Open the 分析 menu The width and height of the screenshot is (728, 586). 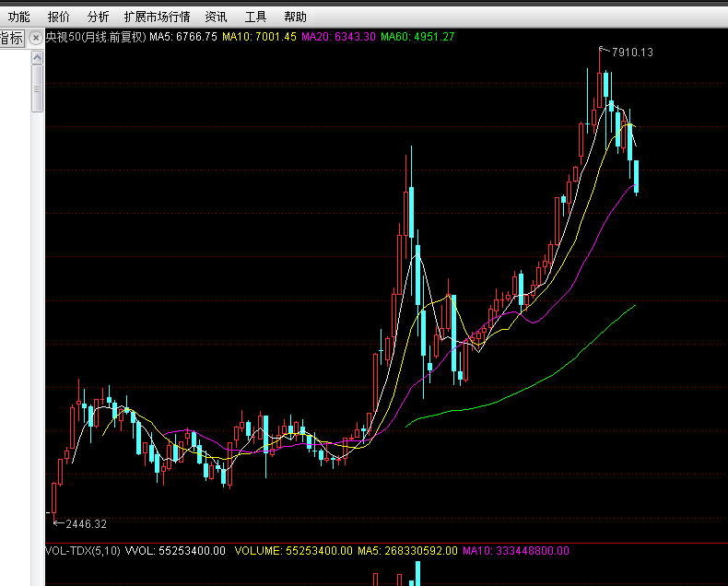98,18
